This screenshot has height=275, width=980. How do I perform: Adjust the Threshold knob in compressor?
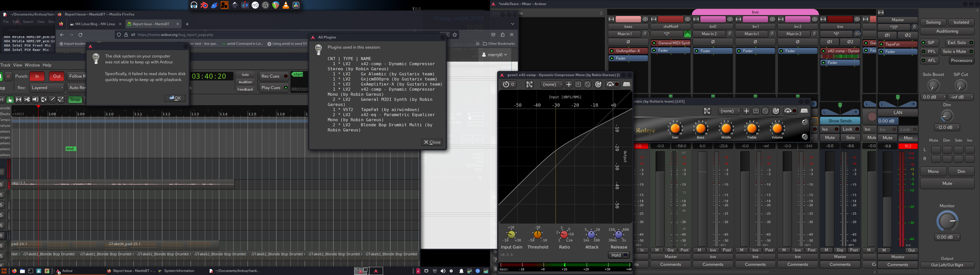[x=537, y=235]
